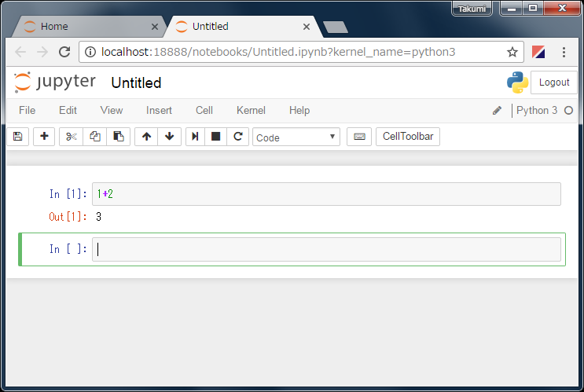Image resolution: width=584 pixels, height=392 pixels.
Task: Open a new browser tab
Action: (x=335, y=27)
